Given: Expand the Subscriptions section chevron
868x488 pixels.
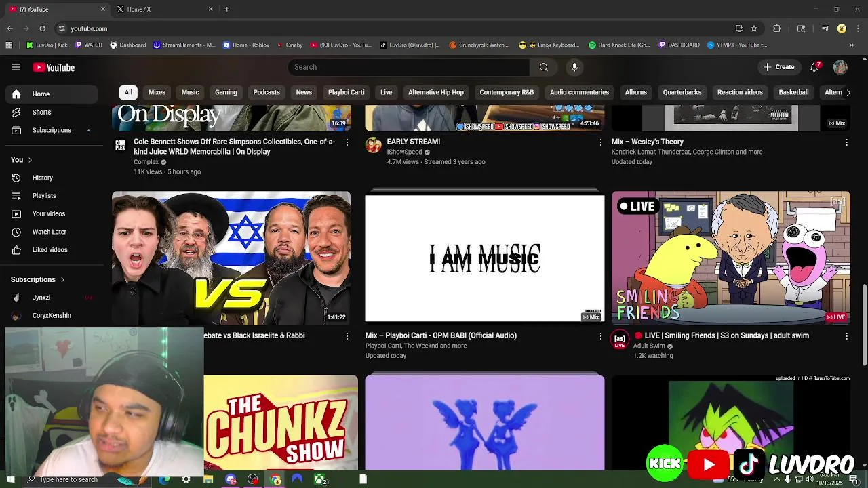Looking at the screenshot, I should 62,279.
